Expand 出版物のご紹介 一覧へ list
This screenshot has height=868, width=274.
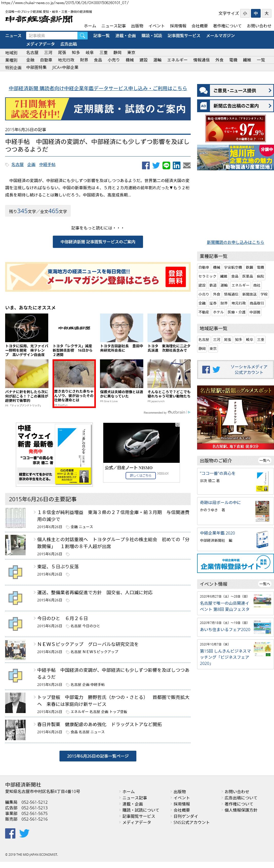click(x=264, y=460)
